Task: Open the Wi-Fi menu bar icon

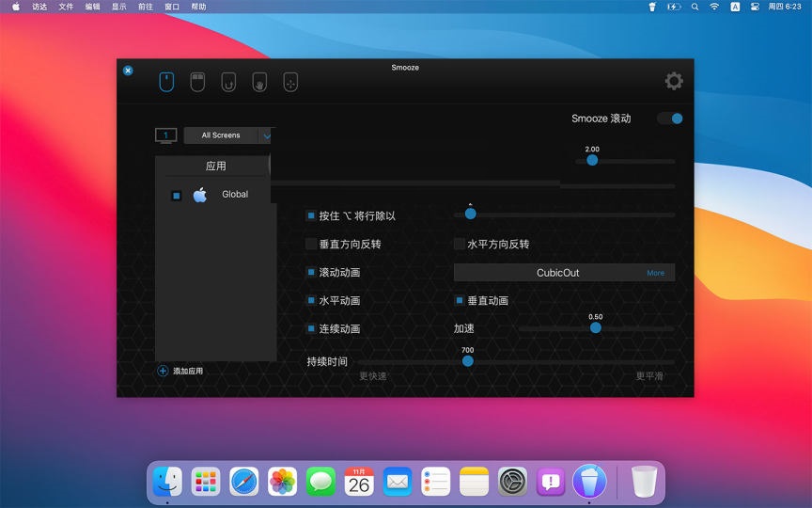Action: pos(714,7)
